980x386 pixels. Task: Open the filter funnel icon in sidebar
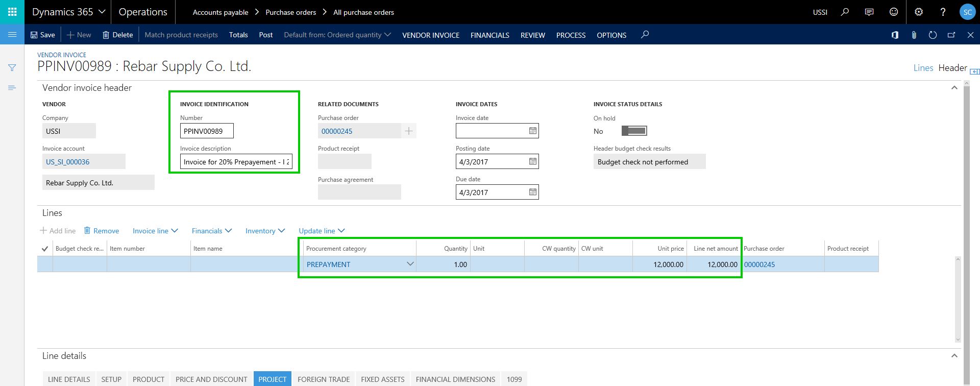pyautogui.click(x=12, y=67)
